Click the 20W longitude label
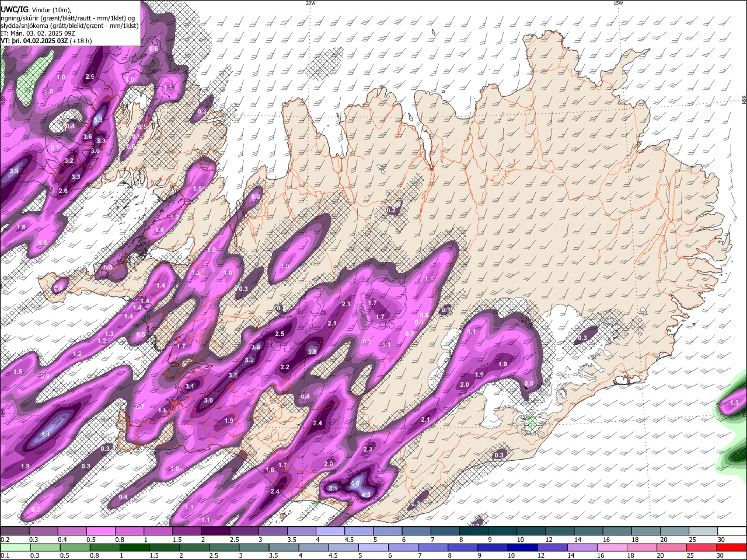 click(x=310, y=3)
